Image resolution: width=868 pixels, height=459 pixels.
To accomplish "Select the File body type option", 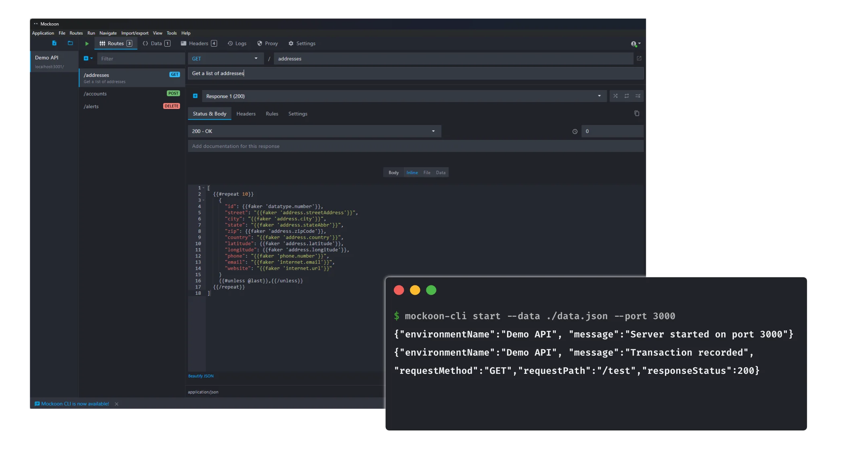I will 427,173.
